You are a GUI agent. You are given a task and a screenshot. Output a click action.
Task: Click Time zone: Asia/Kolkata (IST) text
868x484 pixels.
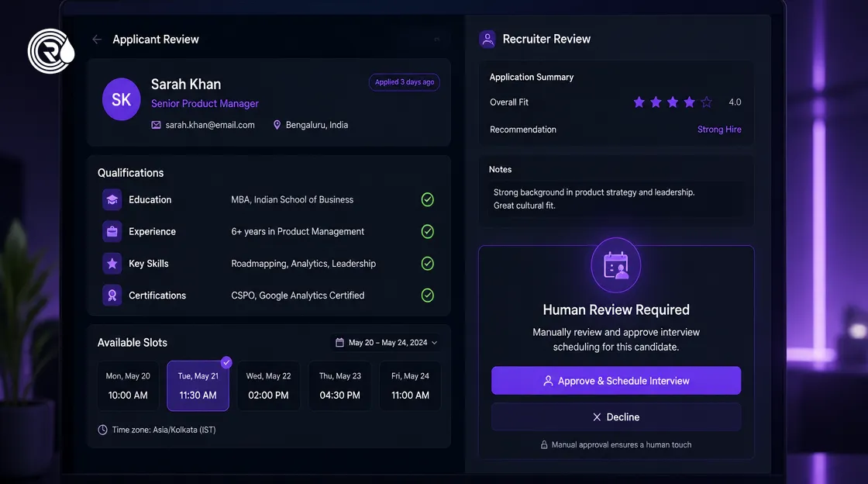coord(164,430)
